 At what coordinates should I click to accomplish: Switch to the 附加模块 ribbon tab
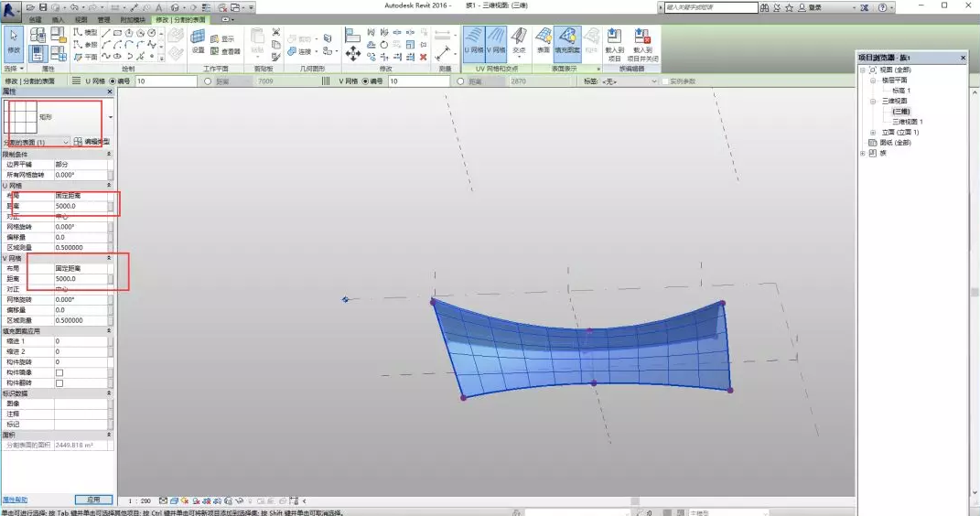(134, 19)
